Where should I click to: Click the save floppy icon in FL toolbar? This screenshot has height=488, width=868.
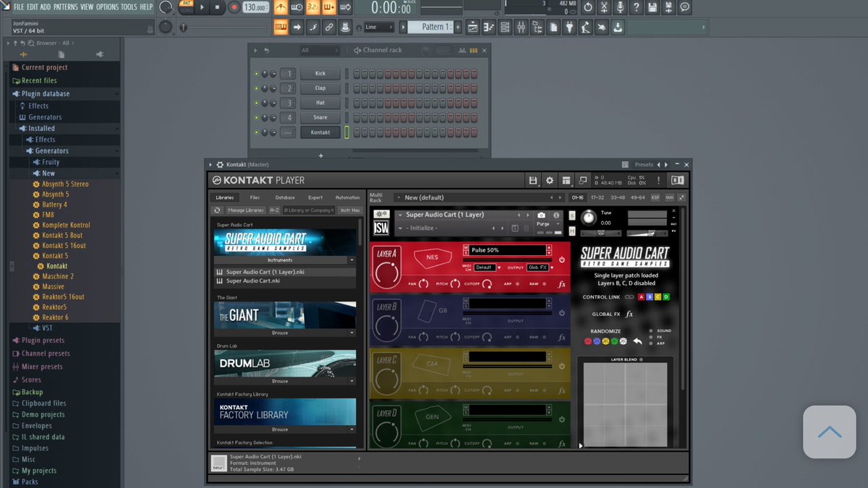(652, 7)
